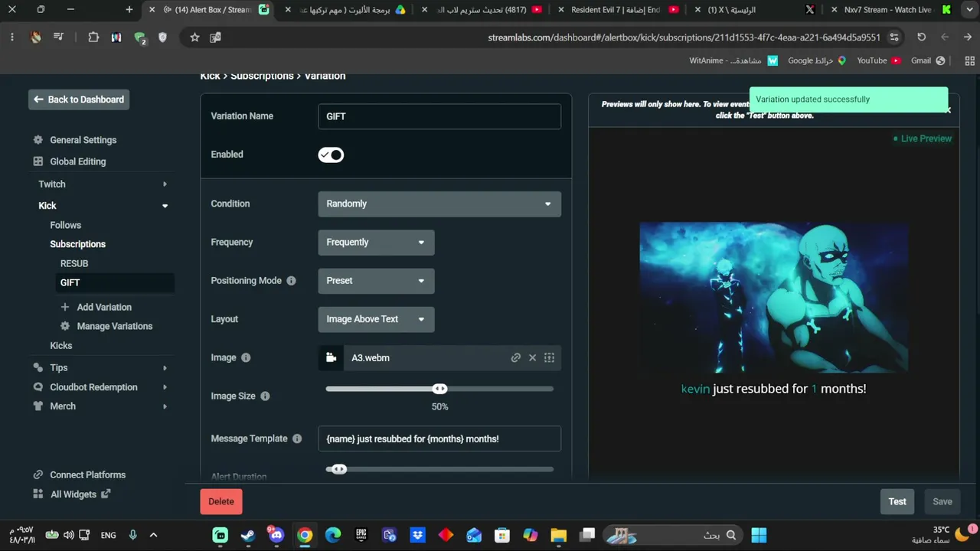
Task: Click the Image Size slider handle
Action: tap(439, 389)
